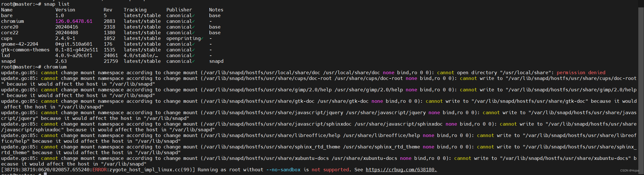The height and width of the screenshot is (175, 644).
Task: Select snapd revision 21759
Action: 111,61
